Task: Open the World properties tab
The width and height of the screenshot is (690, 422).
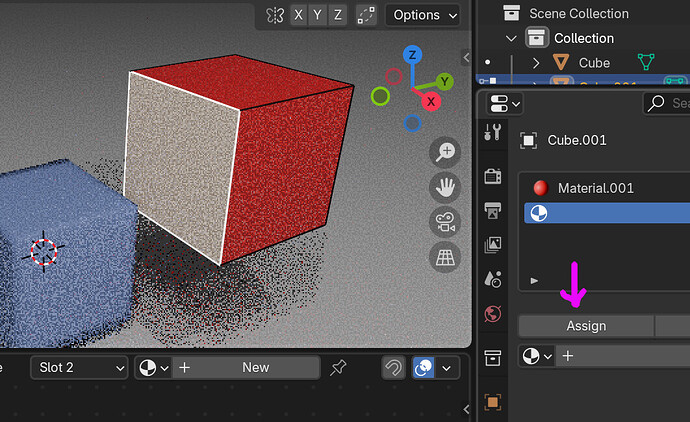Action: point(492,314)
